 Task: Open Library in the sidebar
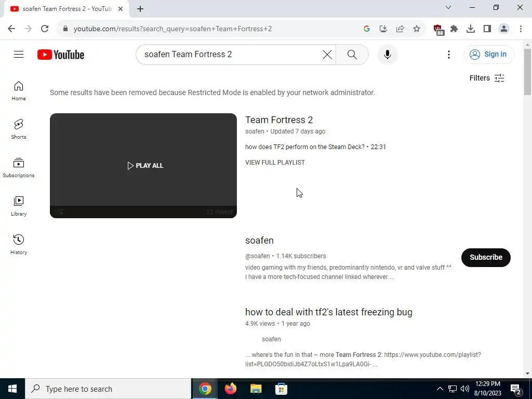click(x=19, y=206)
